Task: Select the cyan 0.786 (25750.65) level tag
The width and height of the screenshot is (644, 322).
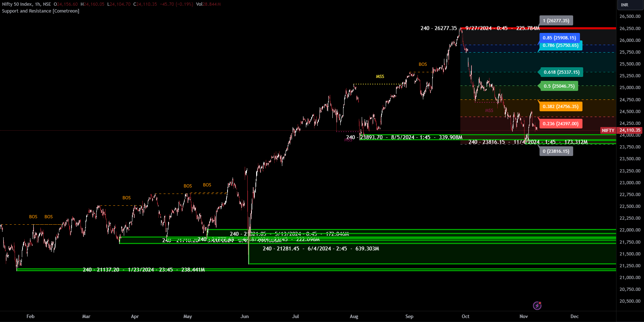Action: (x=560, y=45)
